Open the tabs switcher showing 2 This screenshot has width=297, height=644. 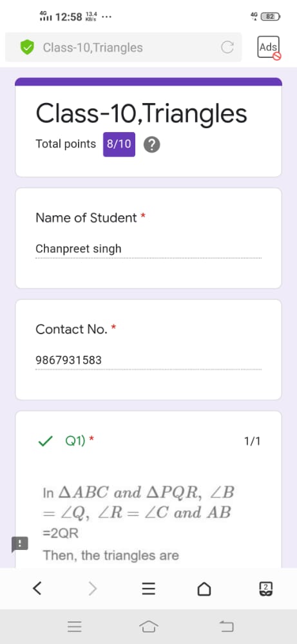(266, 589)
